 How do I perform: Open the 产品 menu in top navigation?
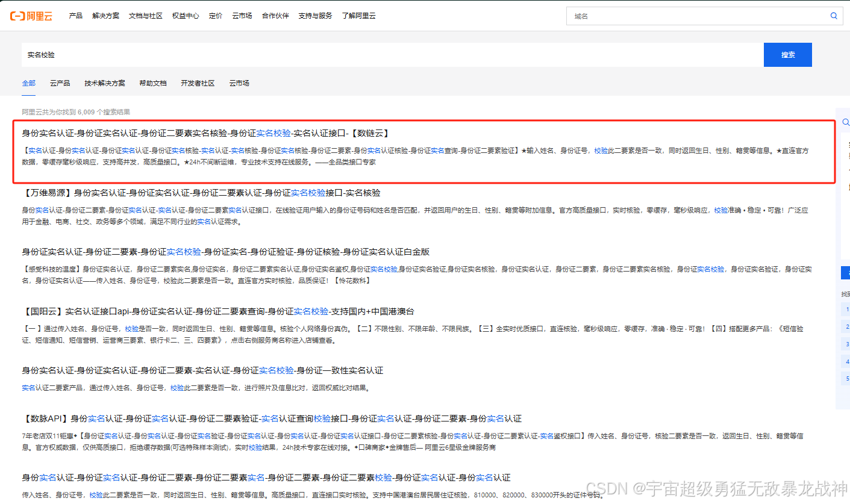tap(75, 16)
